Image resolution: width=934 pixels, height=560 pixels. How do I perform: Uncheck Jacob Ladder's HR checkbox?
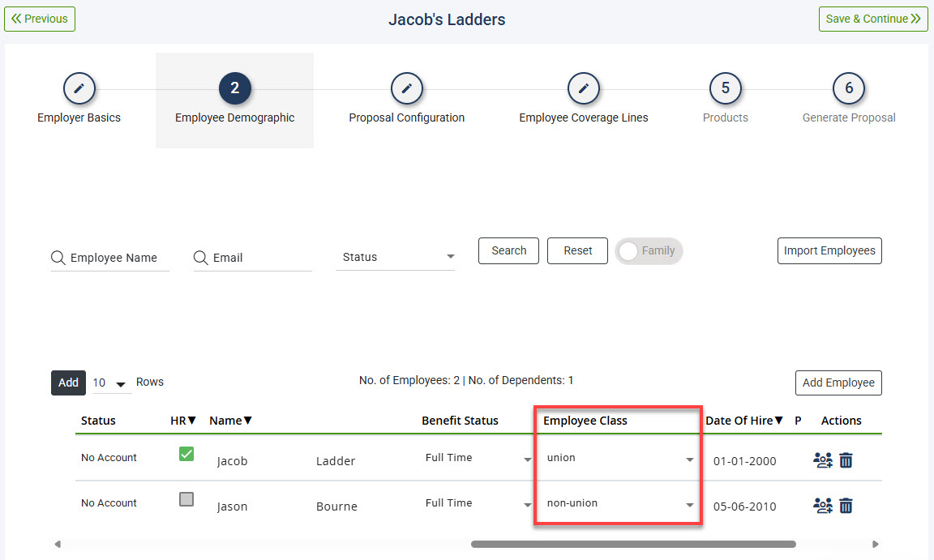tap(186, 454)
